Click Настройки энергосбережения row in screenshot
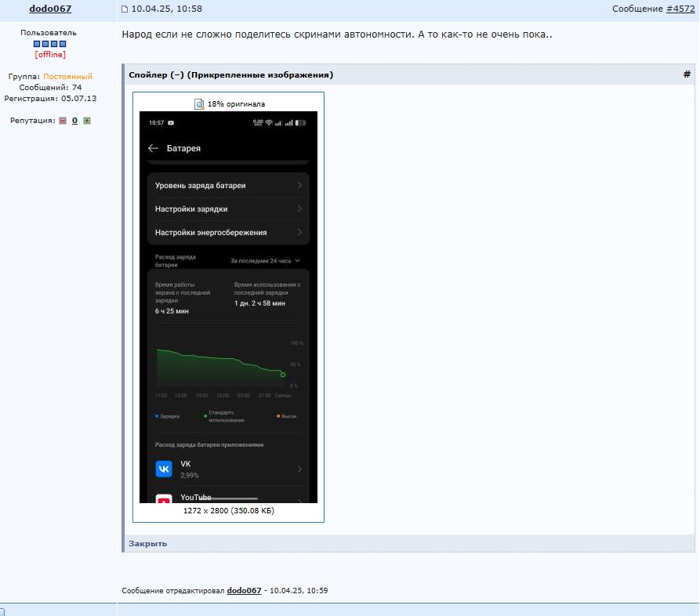The width and height of the screenshot is (700, 616). pos(228,233)
